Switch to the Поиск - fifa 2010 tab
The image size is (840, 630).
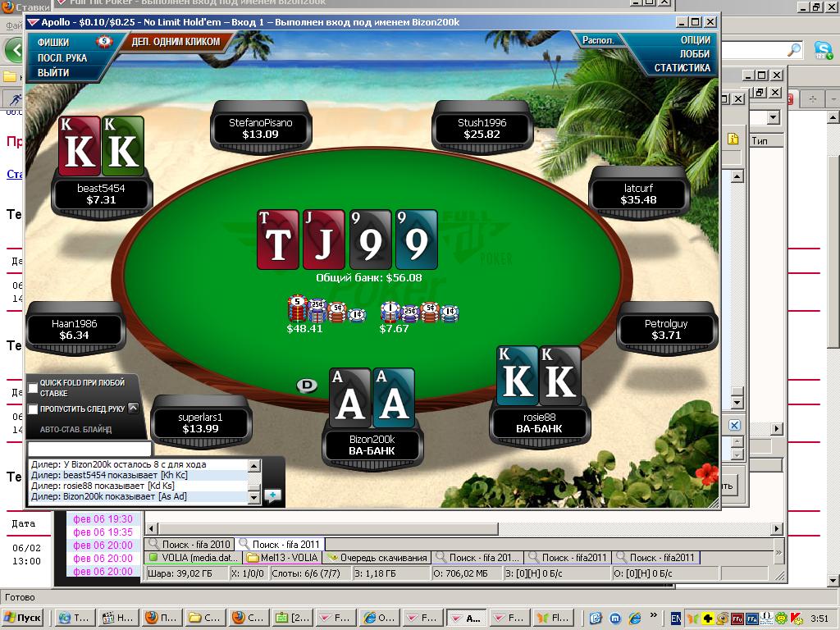pyautogui.click(x=189, y=544)
